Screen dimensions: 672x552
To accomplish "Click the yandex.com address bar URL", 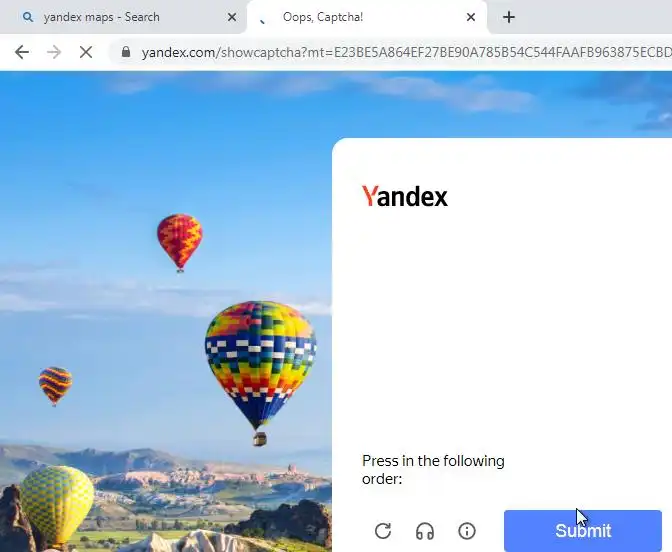I will 406,52.
